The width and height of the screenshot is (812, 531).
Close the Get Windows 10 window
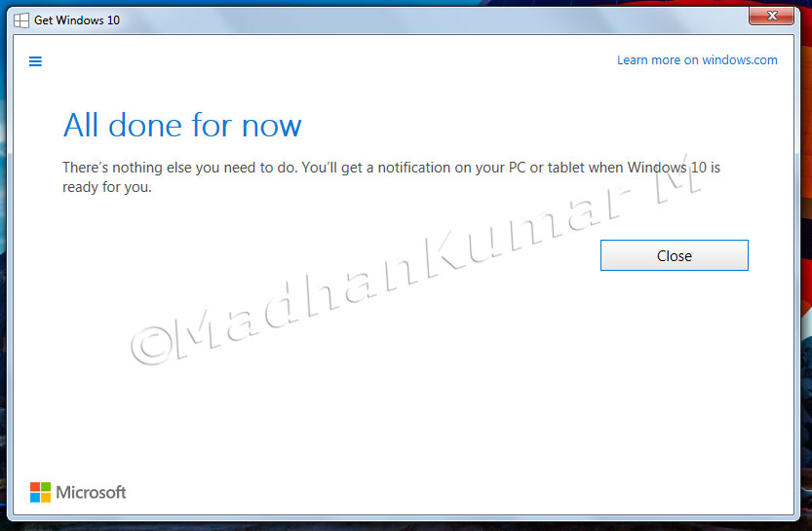772,16
